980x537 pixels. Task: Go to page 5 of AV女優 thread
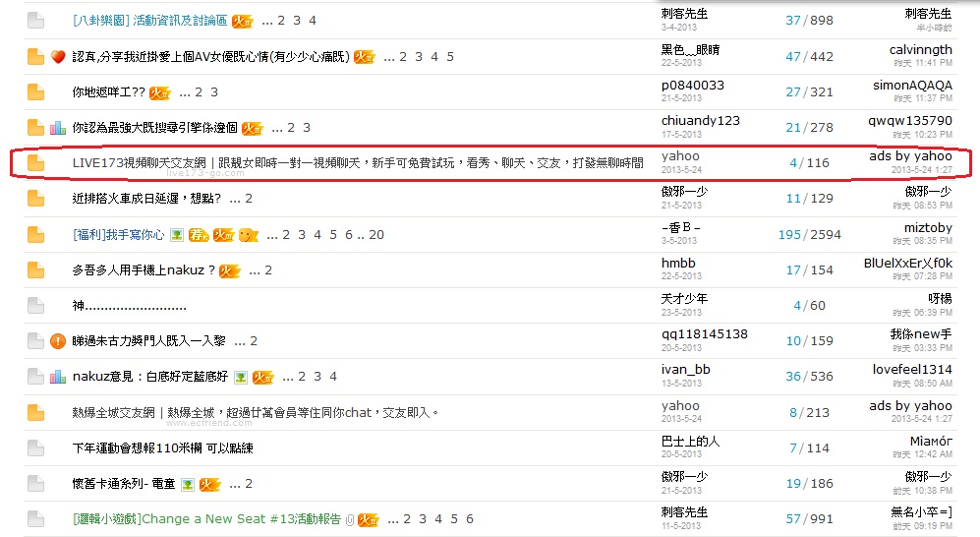click(x=450, y=57)
